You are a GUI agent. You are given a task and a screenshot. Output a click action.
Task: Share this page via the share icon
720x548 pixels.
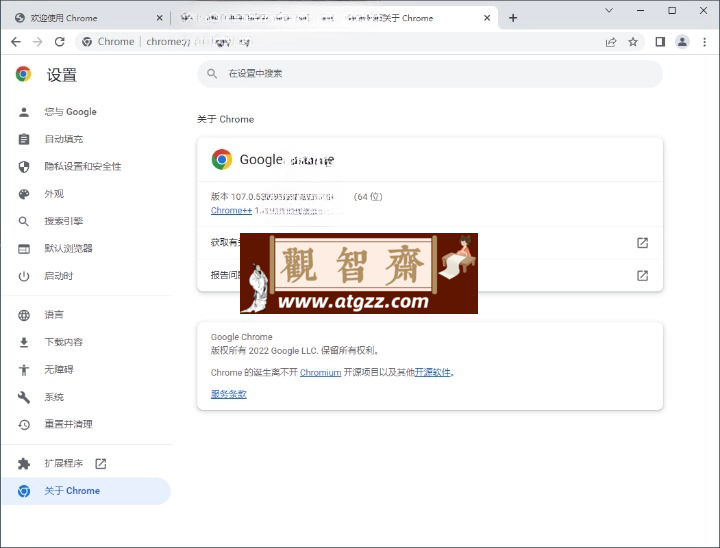click(611, 42)
